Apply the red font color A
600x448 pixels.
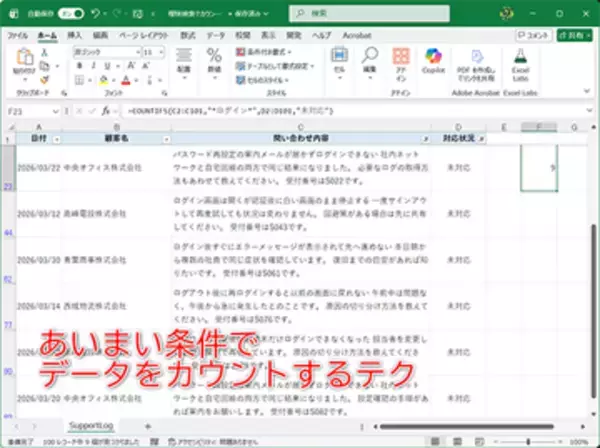[x=126, y=80]
